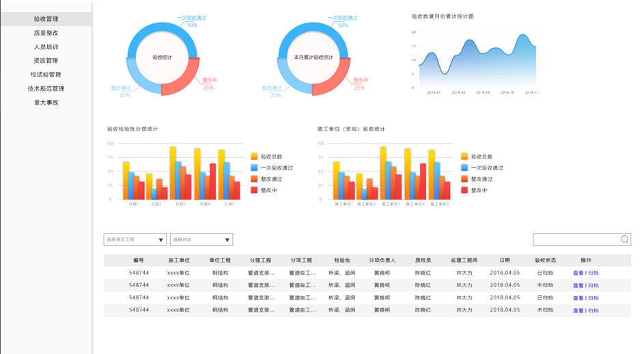
Task: Click 归档 in the fourth table row
Action: pyautogui.click(x=593, y=310)
